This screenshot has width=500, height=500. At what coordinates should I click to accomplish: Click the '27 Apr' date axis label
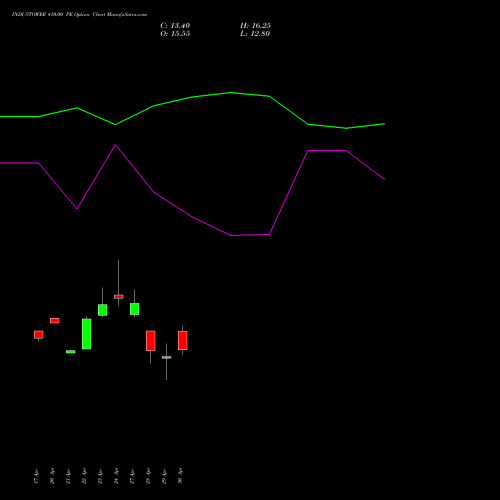pos(132,476)
